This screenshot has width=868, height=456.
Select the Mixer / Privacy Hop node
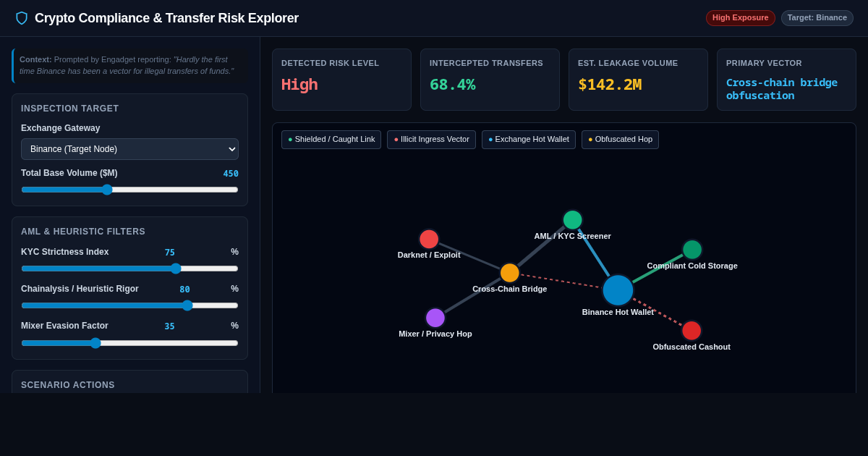coord(435,318)
